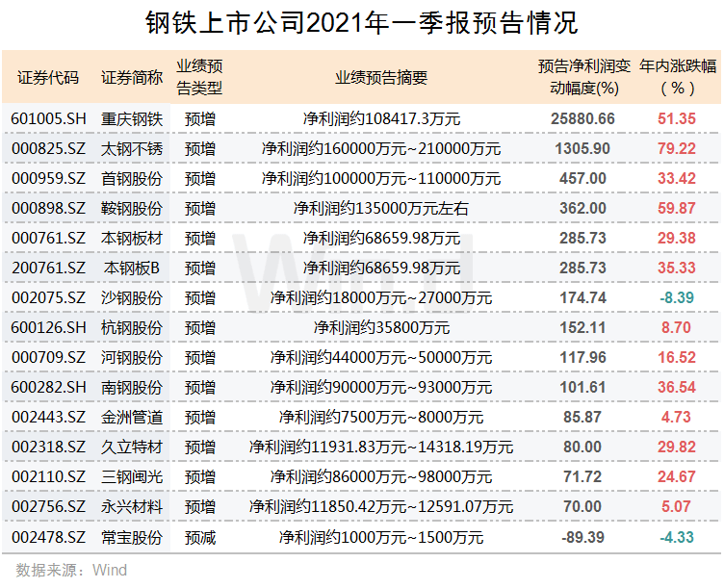Select 久立特材 yearly change 29.82

coord(678,447)
